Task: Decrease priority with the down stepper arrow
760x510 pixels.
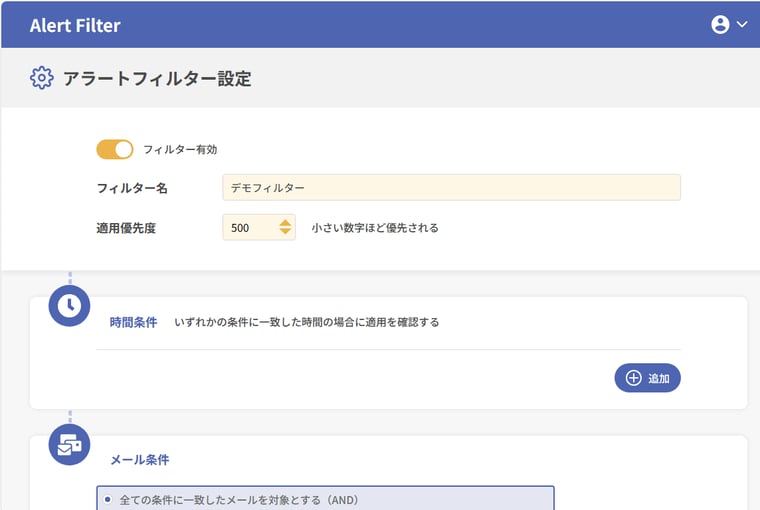Action: [x=285, y=232]
